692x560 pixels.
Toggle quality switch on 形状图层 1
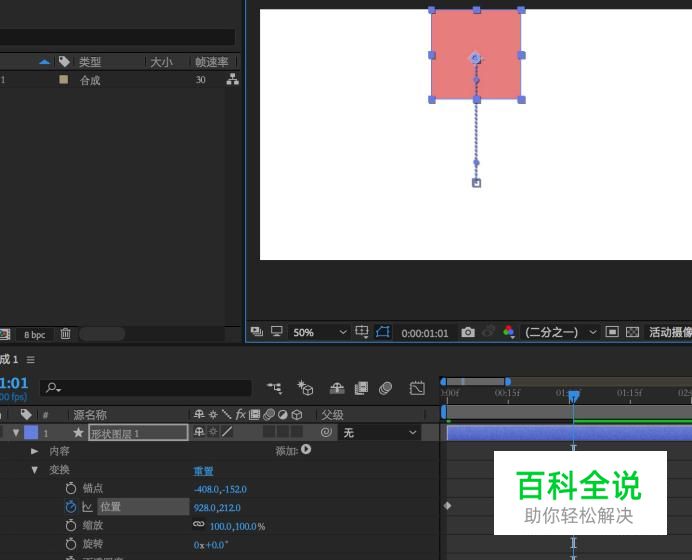(x=227, y=432)
